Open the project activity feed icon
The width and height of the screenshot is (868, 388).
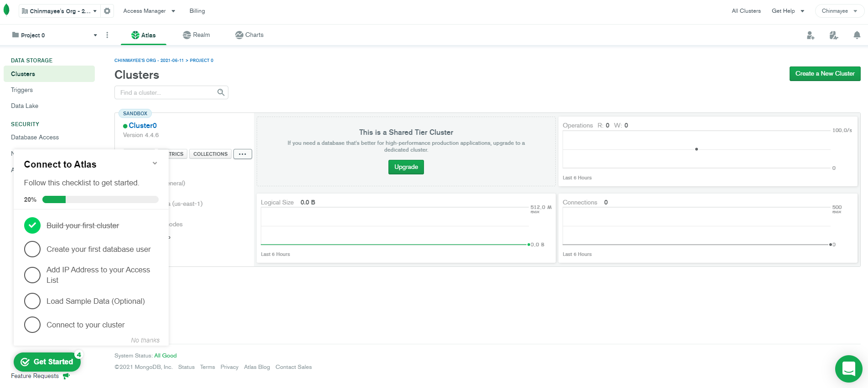pos(834,35)
